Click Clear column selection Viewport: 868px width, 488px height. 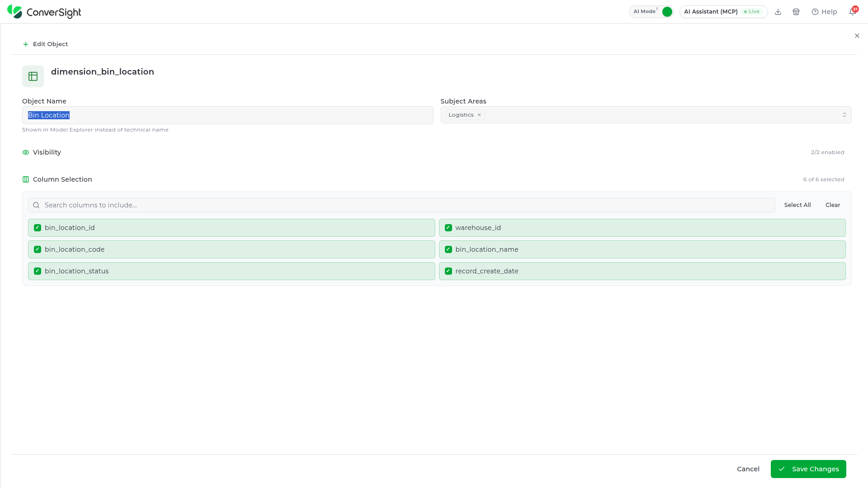pyautogui.click(x=833, y=205)
